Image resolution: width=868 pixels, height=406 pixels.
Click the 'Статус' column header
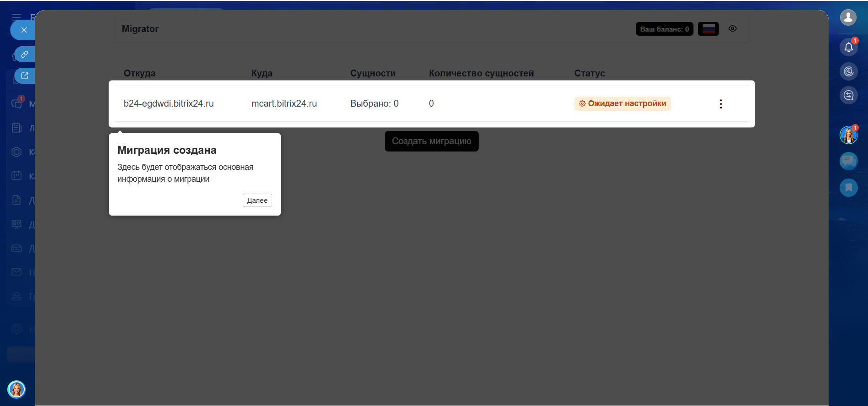[x=590, y=73]
